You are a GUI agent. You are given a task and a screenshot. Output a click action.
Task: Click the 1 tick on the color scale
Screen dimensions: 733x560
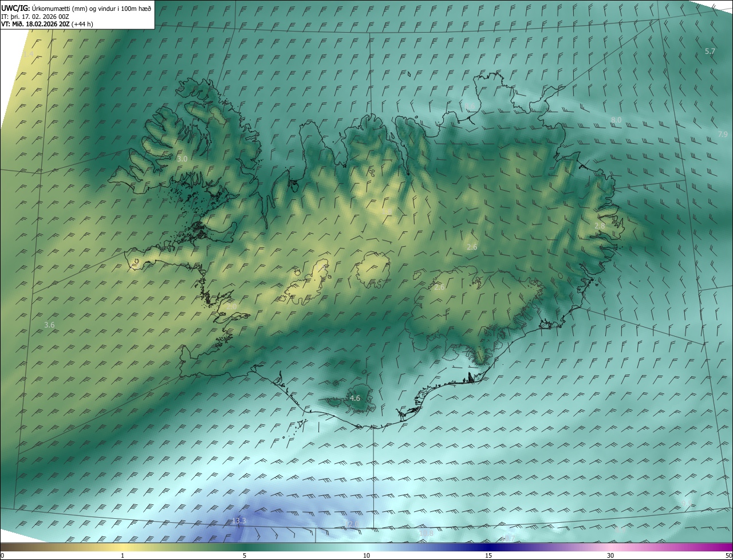pos(123,555)
